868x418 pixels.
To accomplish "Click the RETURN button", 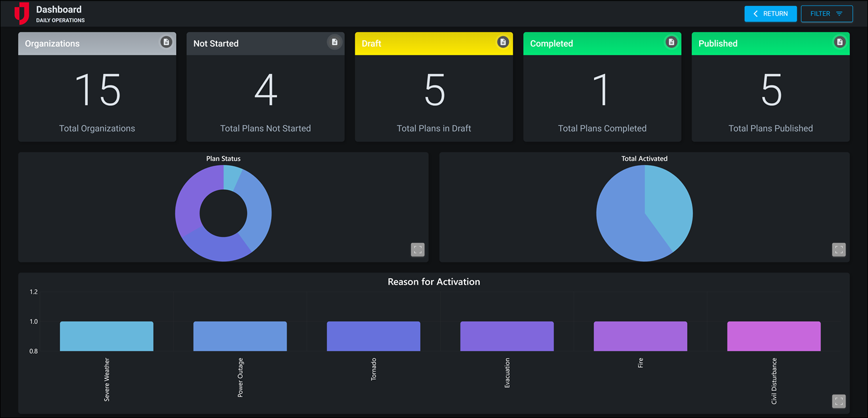I will [770, 13].
